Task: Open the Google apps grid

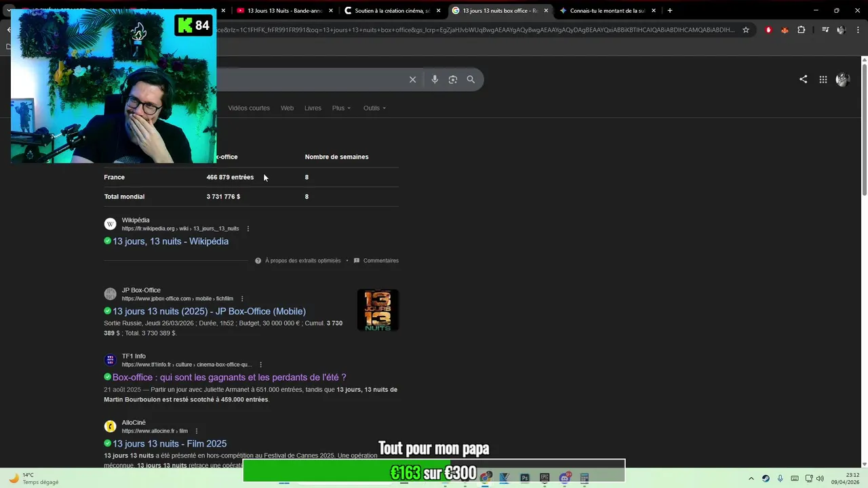Action: [x=823, y=79]
